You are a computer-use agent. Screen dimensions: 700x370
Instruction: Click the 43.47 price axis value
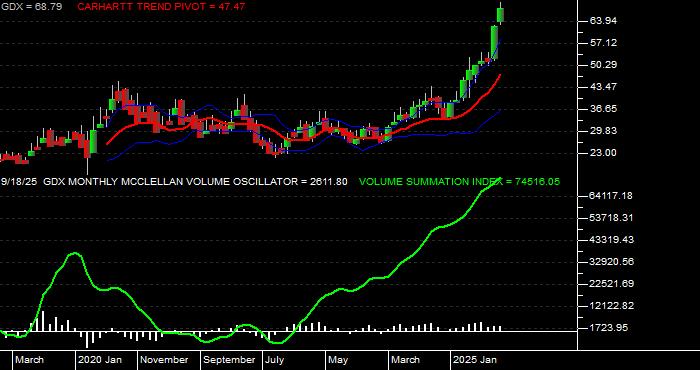pyautogui.click(x=603, y=87)
